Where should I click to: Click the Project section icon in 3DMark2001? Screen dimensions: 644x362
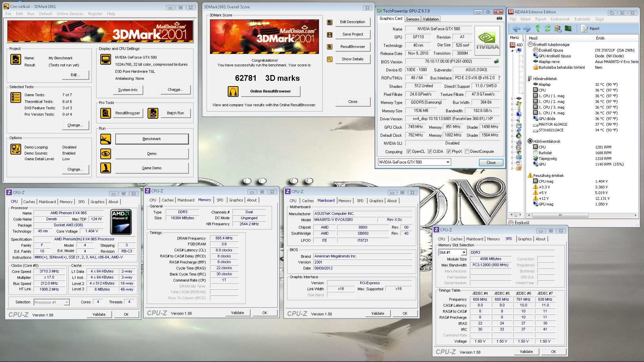[16, 59]
